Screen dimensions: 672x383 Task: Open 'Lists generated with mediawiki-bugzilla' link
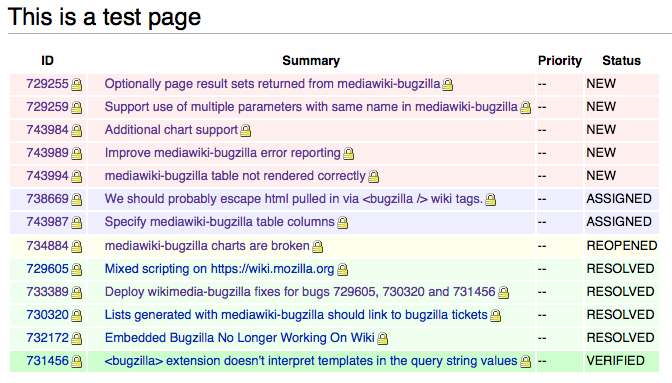[x=297, y=315]
